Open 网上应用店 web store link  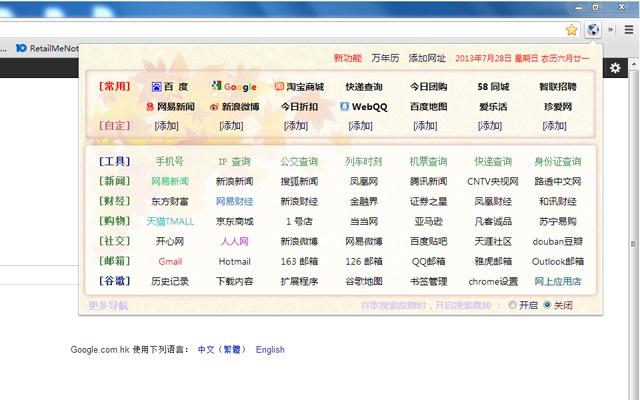pos(558,281)
